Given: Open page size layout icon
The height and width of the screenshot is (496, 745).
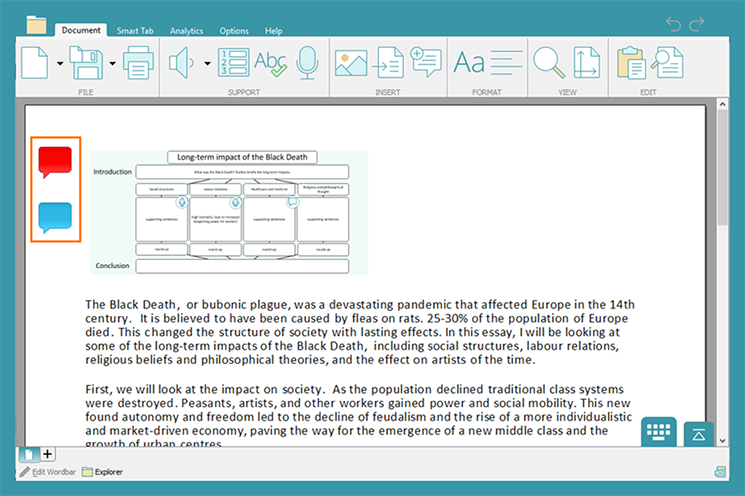Looking at the screenshot, I should 587,62.
